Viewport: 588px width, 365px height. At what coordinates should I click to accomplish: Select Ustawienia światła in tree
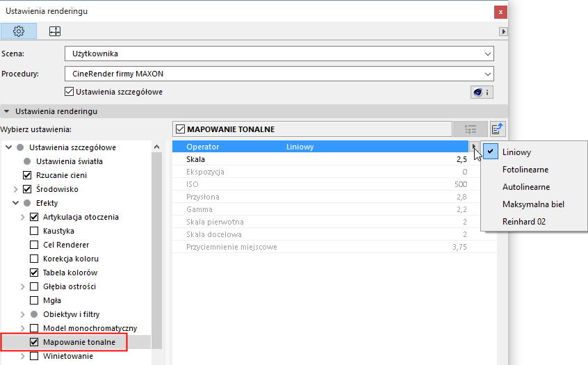[x=70, y=161]
